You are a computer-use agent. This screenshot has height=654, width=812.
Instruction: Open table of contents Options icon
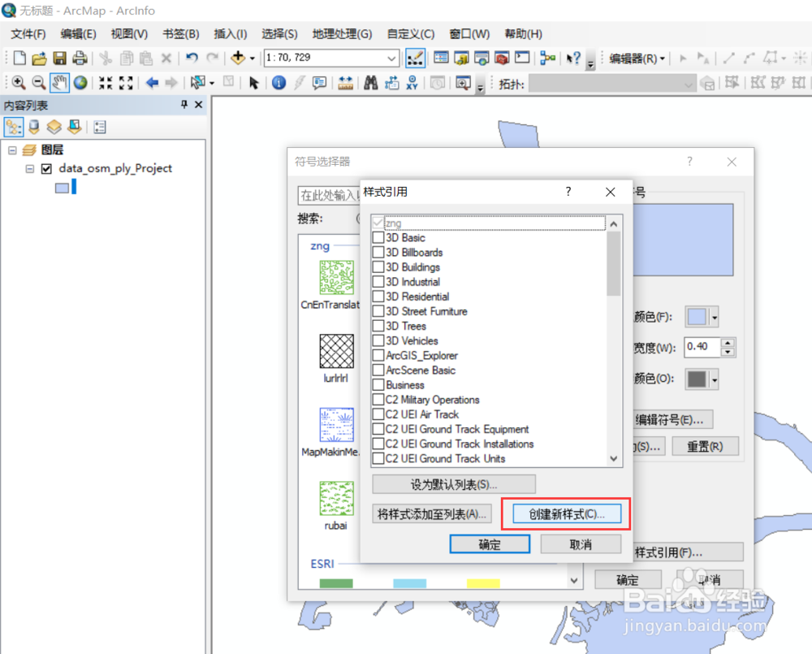point(100,127)
